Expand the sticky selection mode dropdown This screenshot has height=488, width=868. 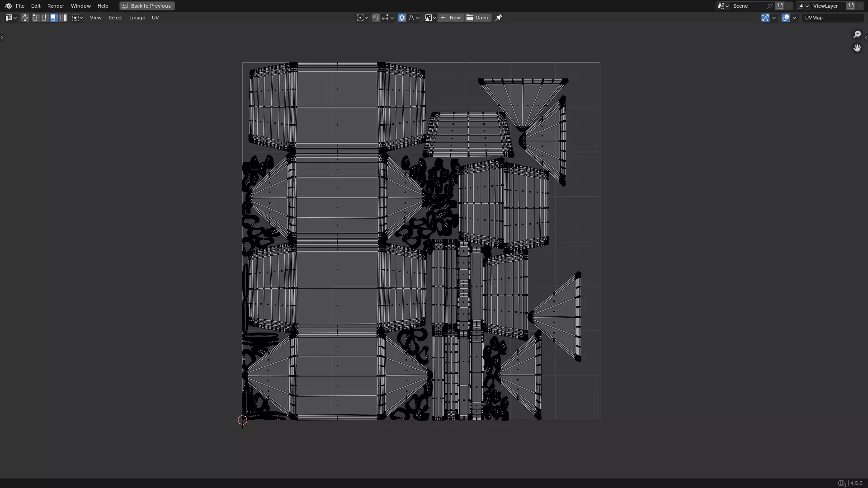(78, 18)
